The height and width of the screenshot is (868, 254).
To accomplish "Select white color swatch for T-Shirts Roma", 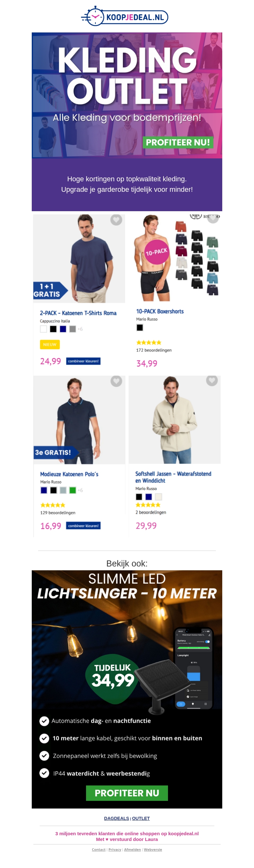I will (x=43, y=329).
